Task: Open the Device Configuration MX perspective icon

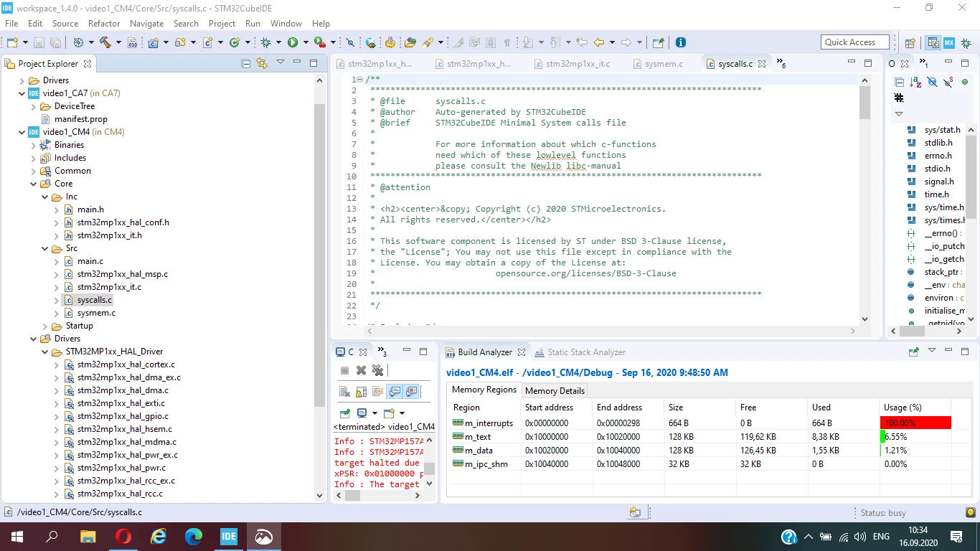Action: pyautogui.click(x=949, y=42)
